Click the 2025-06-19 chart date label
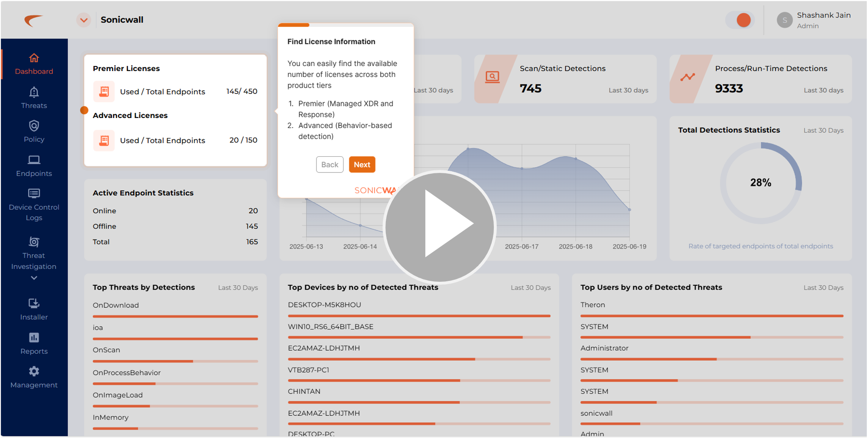 629,246
